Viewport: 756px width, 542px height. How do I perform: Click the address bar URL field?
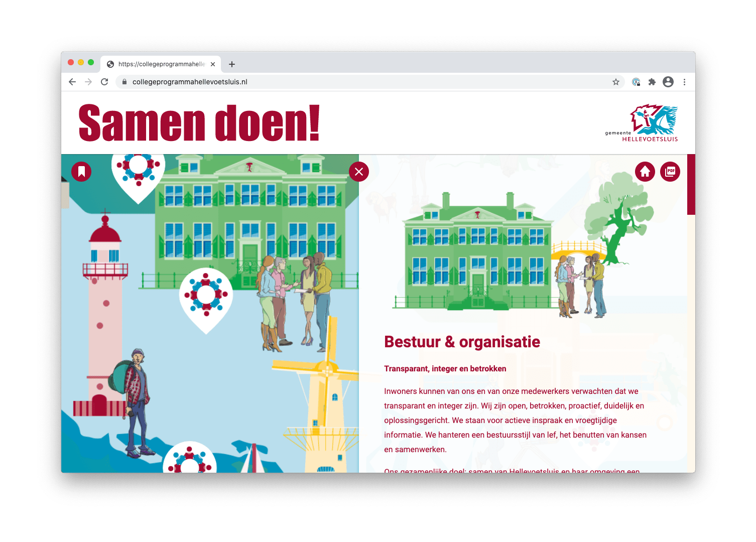(x=370, y=82)
